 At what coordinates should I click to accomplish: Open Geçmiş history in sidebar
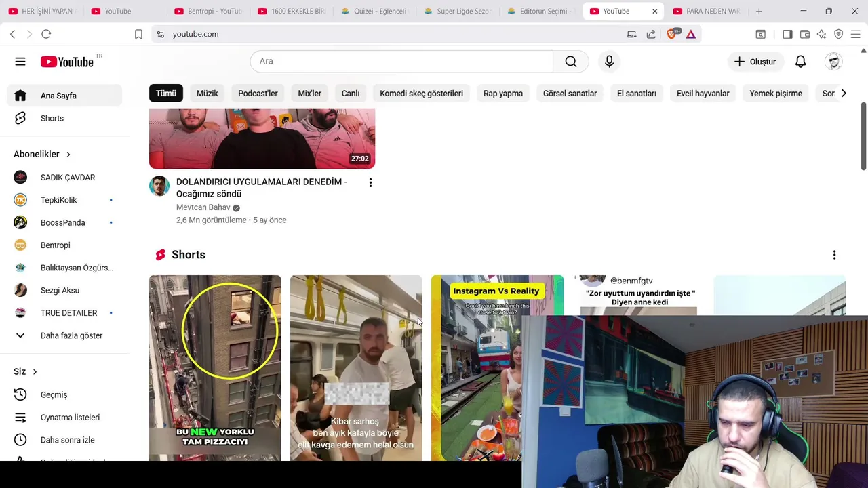point(65,395)
